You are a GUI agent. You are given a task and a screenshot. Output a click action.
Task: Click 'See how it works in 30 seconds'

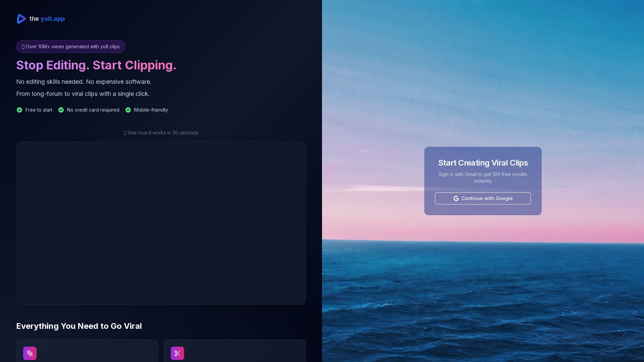(x=163, y=133)
